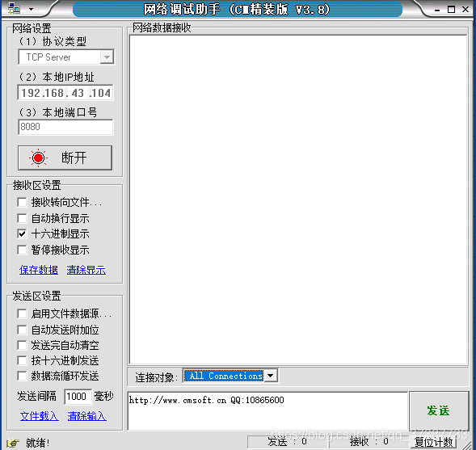The width and height of the screenshot is (476, 450).
Task: Click the local IP address field
Action: (x=65, y=93)
